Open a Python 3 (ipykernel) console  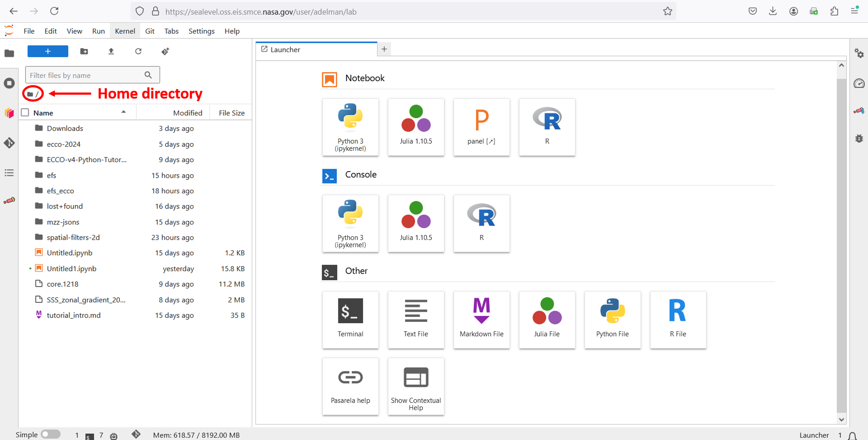point(350,223)
